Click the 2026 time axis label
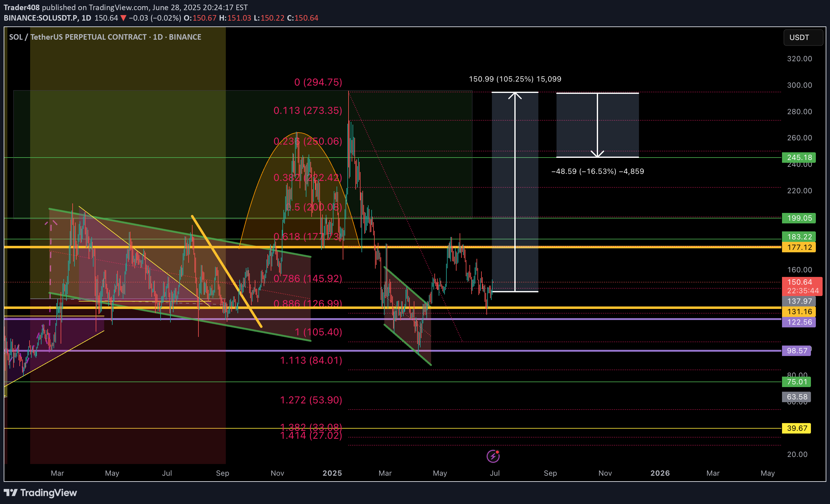The image size is (830, 504). [x=660, y=473]
